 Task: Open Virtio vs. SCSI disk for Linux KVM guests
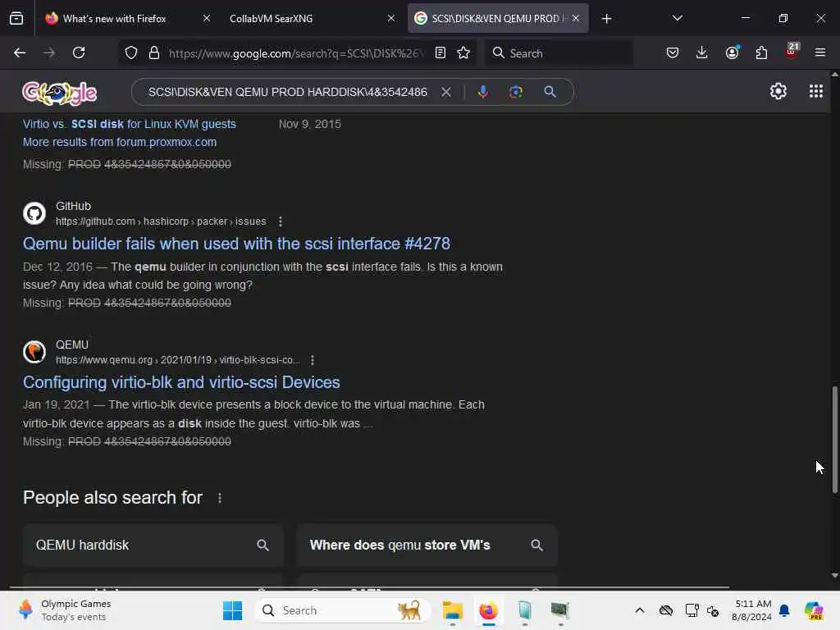tap(129, 124)
